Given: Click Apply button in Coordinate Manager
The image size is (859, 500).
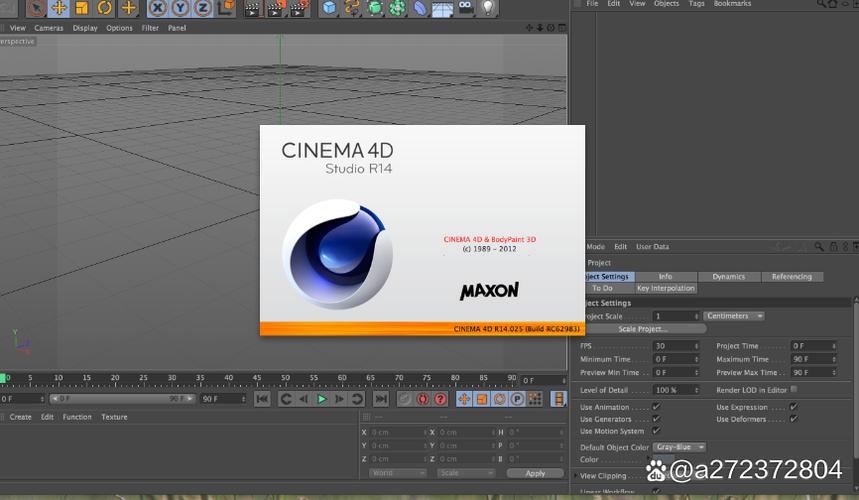Looking at the screenshot, I should pyautogui.click(x=535, y=473).
